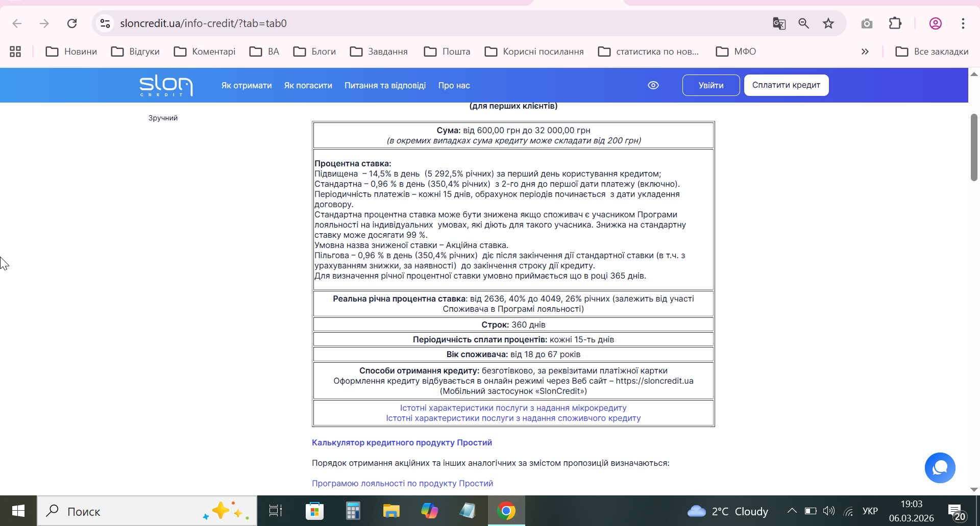The height and width of the screenshot is (526, 980).
Task: Click the scrollbar down arrow
Action: (974, 489)
